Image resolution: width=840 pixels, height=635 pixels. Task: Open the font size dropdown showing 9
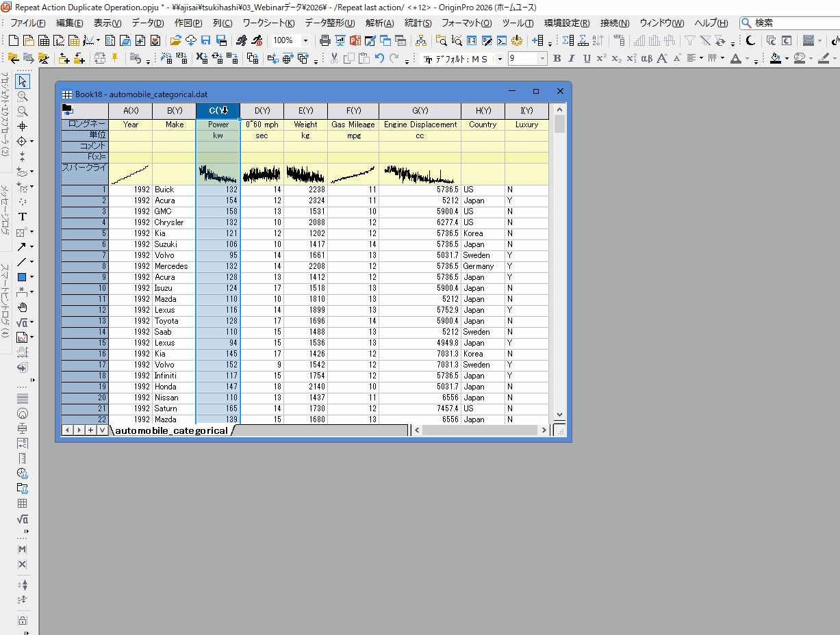(543, 59)
